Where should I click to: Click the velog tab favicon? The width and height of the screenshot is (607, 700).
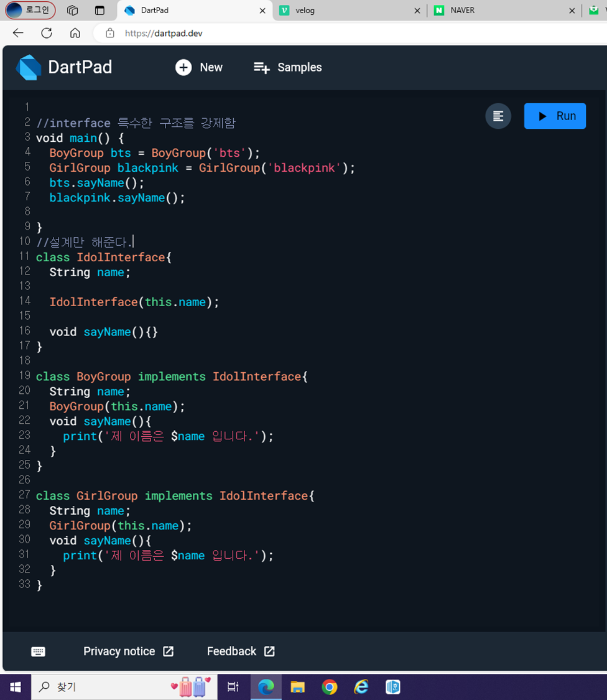tap(284, 11)
